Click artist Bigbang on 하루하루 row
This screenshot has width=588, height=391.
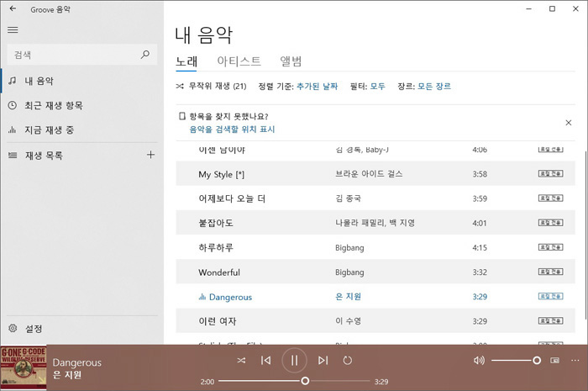click(349, 248)
